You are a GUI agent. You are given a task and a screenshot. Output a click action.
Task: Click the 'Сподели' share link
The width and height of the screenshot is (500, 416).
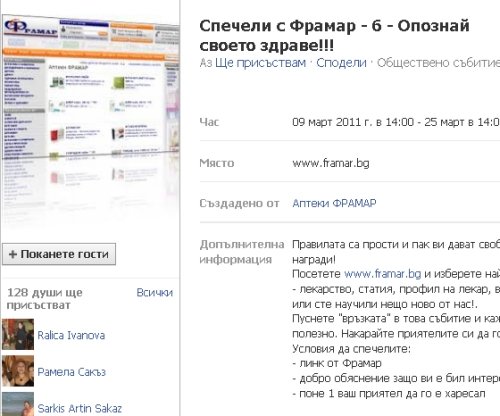[x=341, y=63]
